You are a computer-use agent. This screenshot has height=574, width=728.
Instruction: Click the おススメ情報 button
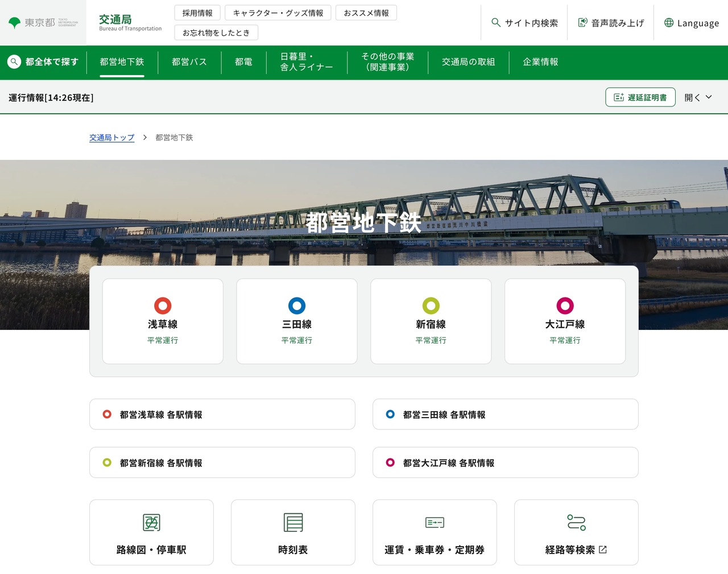366,13
